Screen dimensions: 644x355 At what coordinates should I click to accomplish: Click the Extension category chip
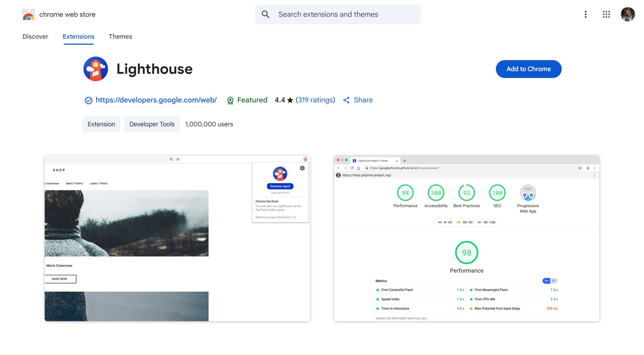click(101, 124)
